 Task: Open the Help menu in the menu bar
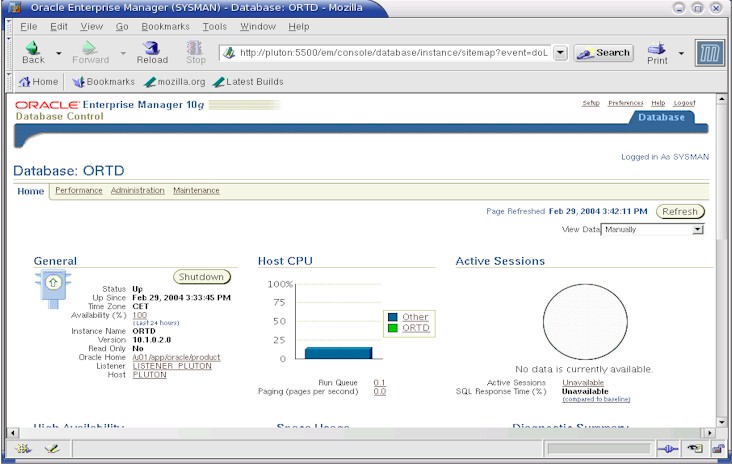[299, 27]
